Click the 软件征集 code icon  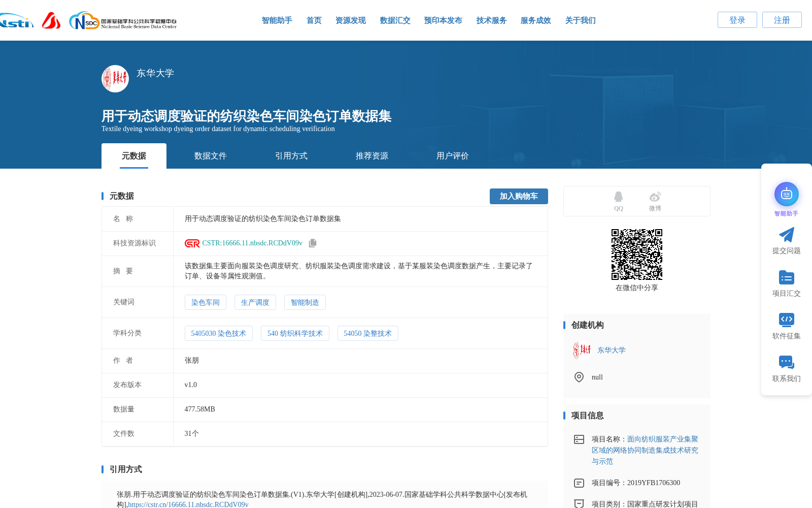pos(787,320)
